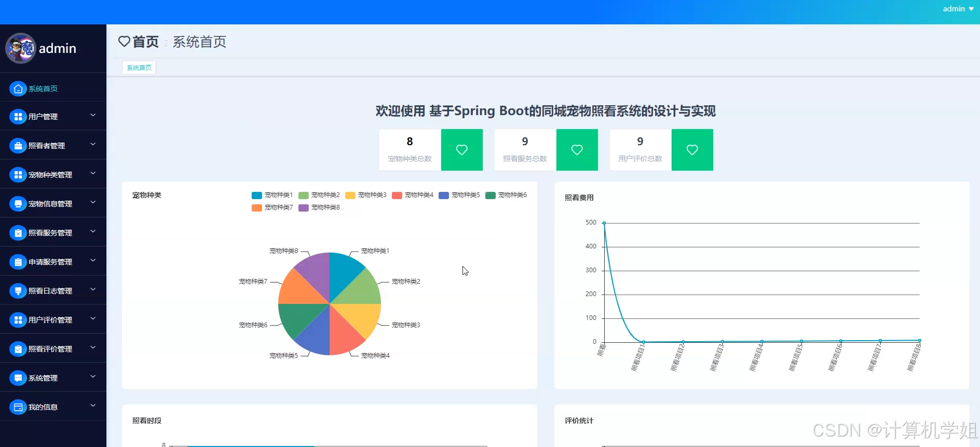Image resolution: width=980 pixels, height=447 pixels.
Task: Expand 照看服务管理 menu chevron
Action: click(93, 231)
